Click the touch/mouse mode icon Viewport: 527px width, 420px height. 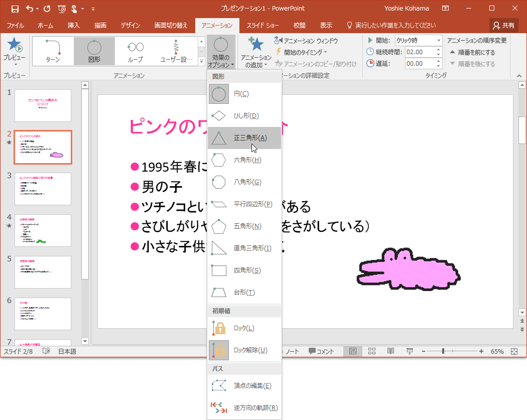74,9
